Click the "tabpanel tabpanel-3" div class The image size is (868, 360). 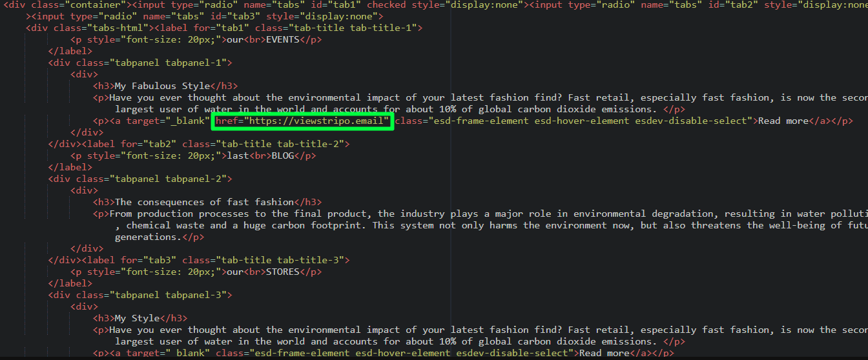coord(168,295)
